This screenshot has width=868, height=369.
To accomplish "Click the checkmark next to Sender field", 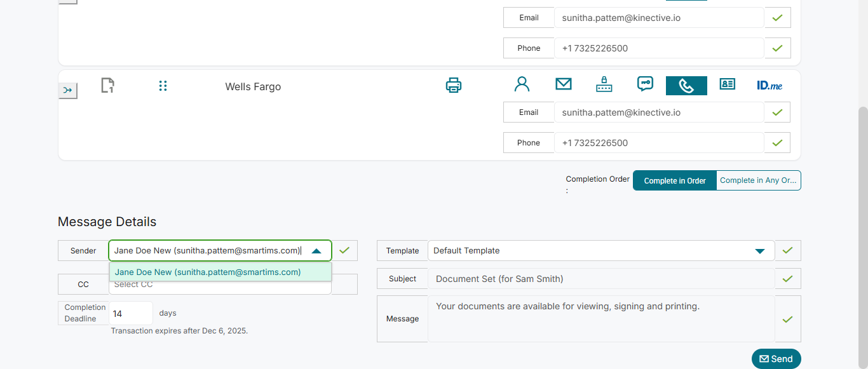I will tap(344, 251).
